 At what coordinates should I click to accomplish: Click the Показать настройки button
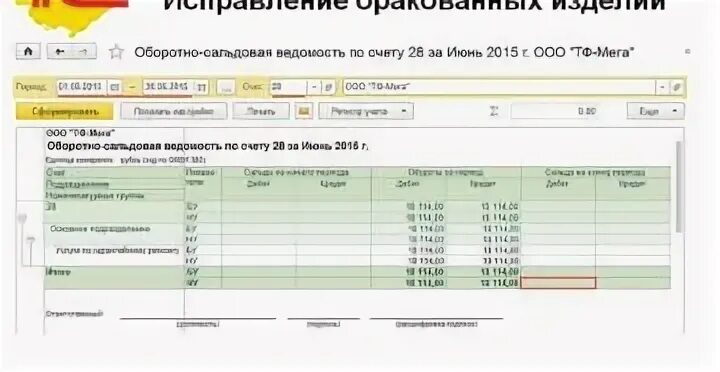click(x=174, y=111)
